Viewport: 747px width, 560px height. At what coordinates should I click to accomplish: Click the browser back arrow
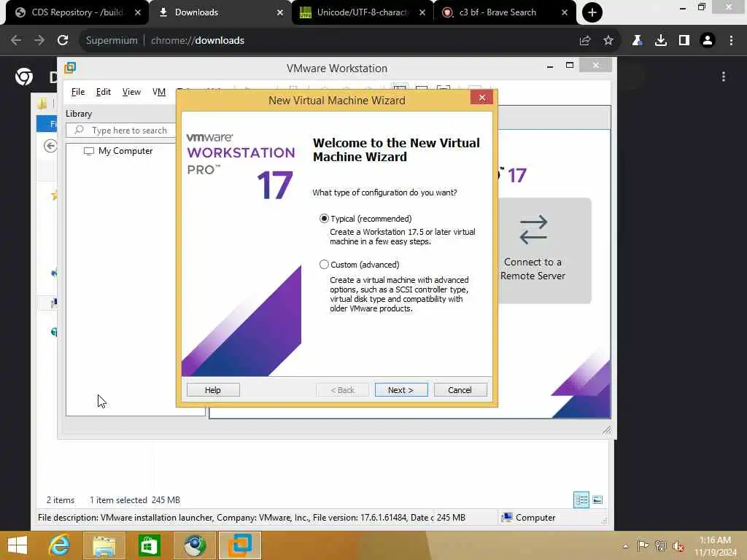[16, 41]
